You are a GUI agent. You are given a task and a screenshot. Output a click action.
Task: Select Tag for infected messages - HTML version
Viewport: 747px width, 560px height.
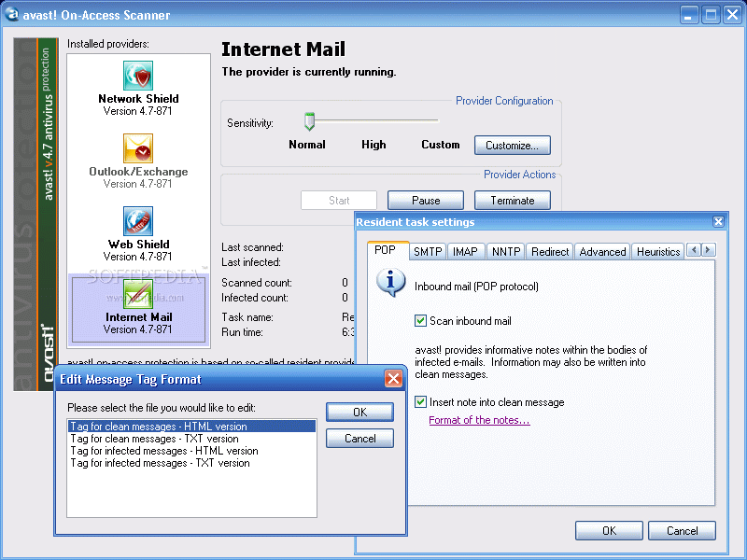(x=192, y=451)
